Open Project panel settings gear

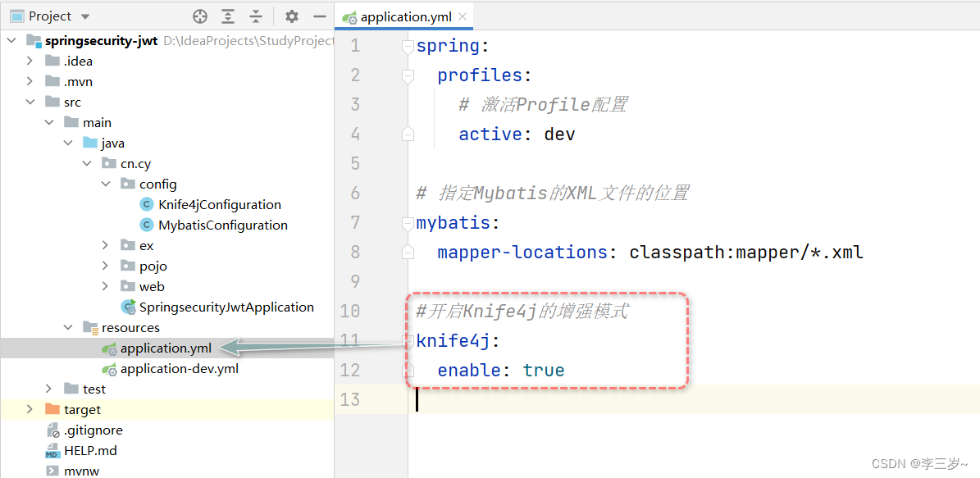(292, 16)
